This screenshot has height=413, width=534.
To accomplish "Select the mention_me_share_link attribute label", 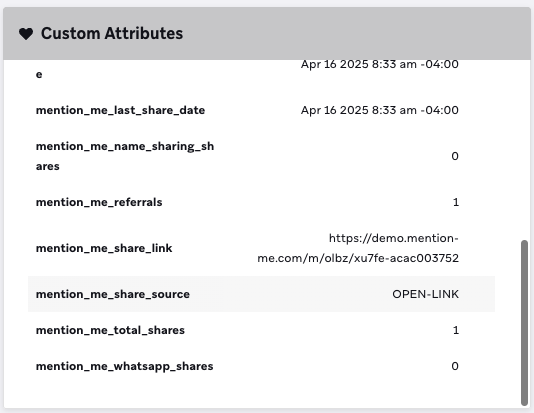I will (x=104, y=248).
